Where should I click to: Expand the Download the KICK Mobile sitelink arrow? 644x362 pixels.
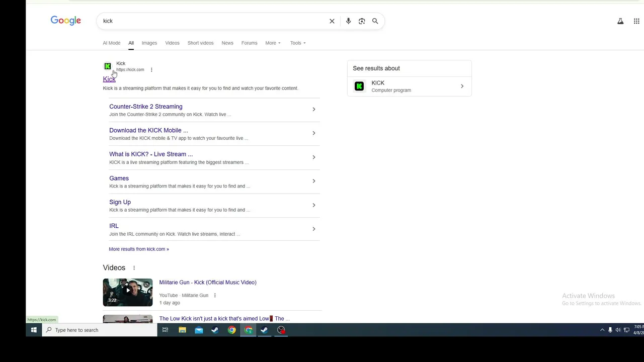click(313, 133)
